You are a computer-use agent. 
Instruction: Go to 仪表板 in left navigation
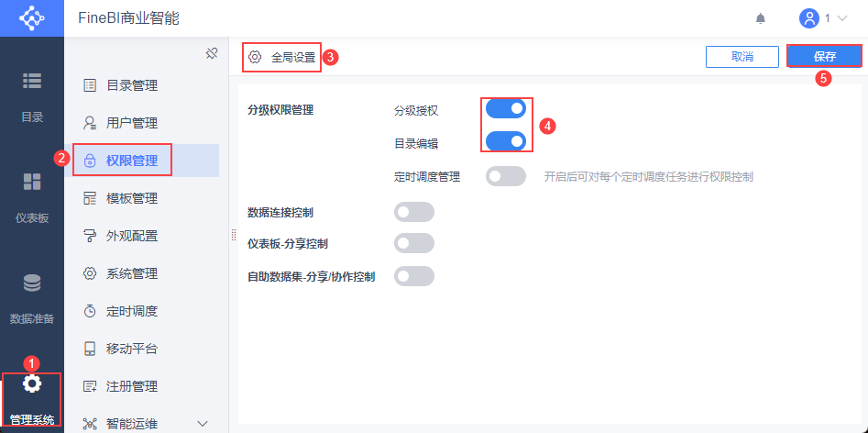pyautogui.click(x=32, y=196)
